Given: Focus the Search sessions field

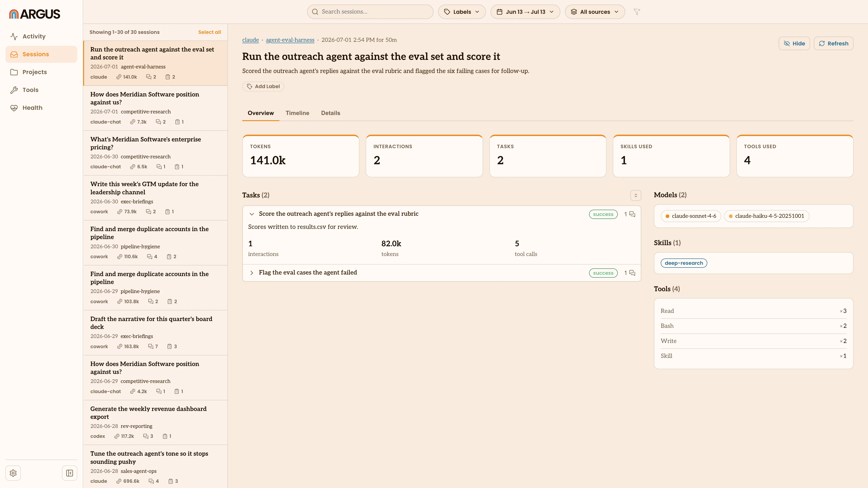Looking at the screenshot, I should (x=370, y=12).
